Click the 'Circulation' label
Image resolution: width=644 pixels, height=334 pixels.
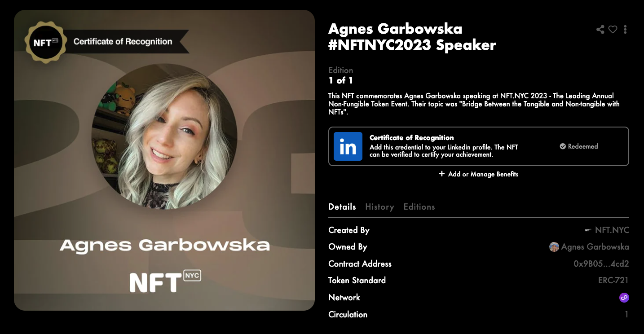pos(348,315)
